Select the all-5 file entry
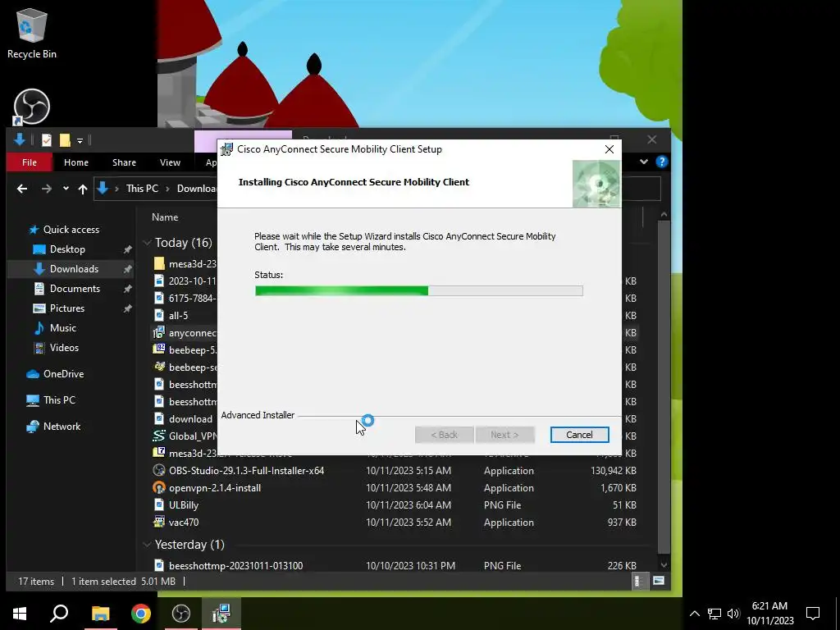Viewport: 840px width, 630px height. point(178,316)
